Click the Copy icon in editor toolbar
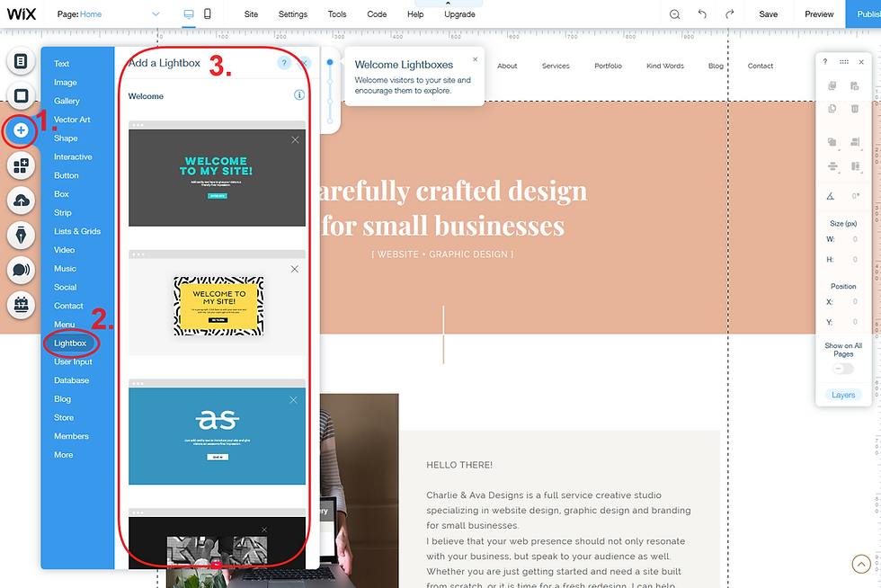The height and width of the screenshot is (588, 881). click(x=832, y=85)
